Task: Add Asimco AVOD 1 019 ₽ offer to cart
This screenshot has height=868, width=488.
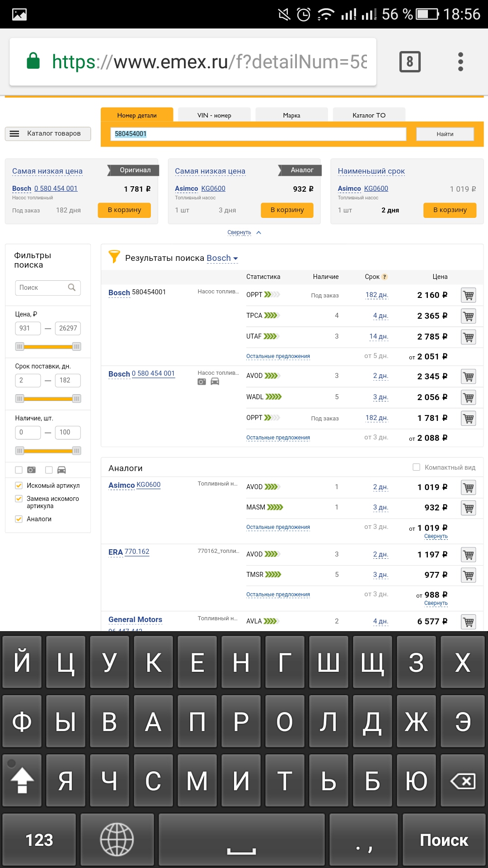Action: (469, 487)
